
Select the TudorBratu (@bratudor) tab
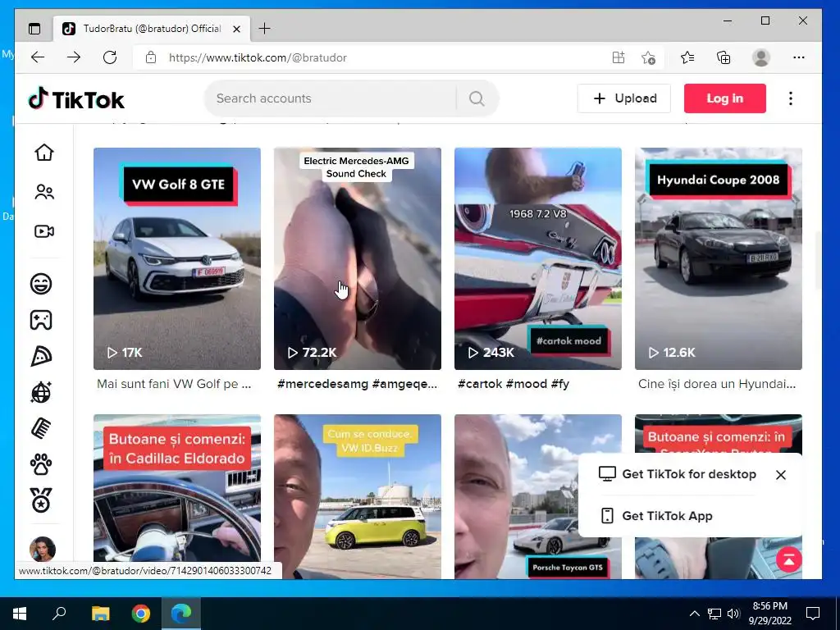tap(152, 29)
